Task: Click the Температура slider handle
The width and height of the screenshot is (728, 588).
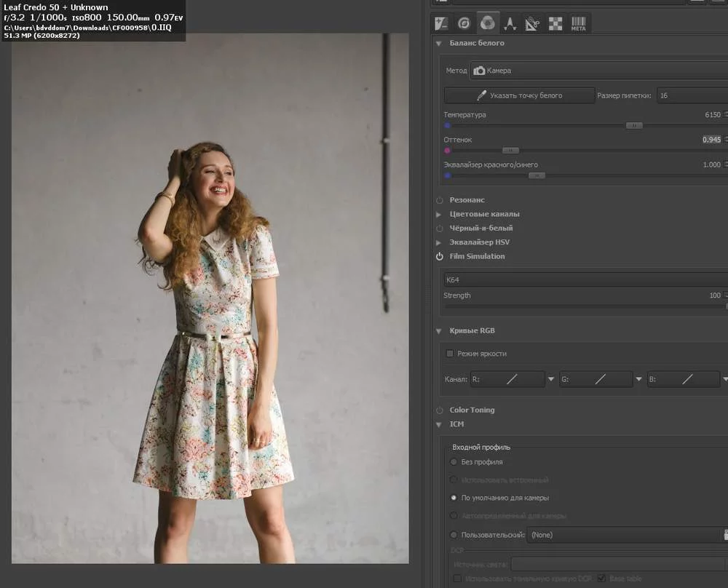Action: [634, 125]
